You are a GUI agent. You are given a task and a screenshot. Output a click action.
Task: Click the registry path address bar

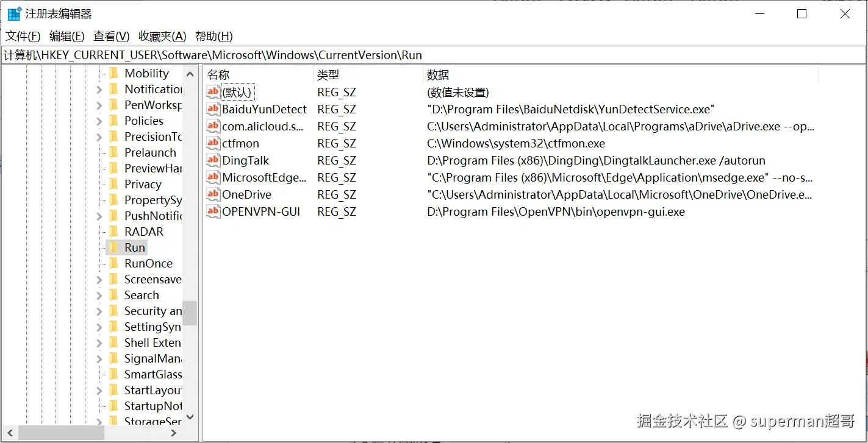434,55
